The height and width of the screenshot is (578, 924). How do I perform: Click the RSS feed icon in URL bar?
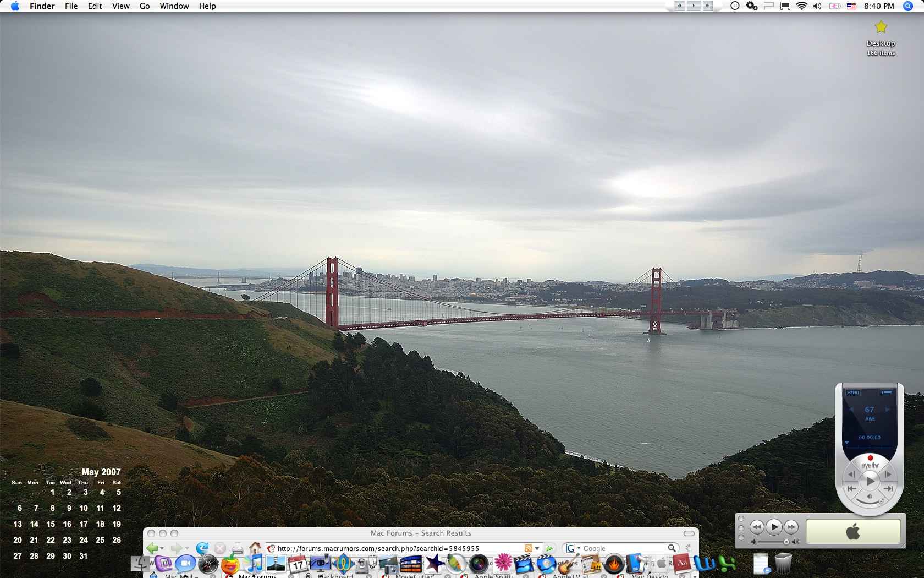click(529, 548)
